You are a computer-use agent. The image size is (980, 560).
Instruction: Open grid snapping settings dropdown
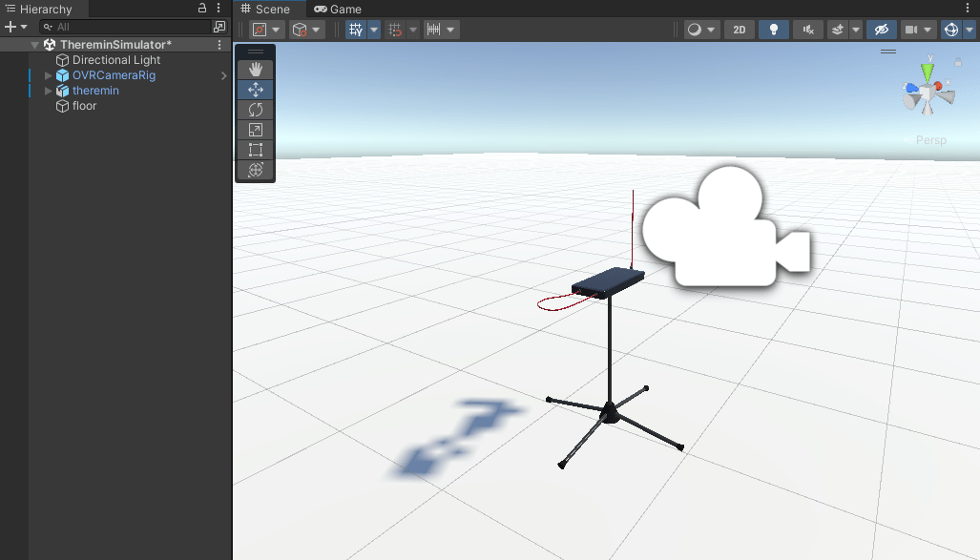412,30
